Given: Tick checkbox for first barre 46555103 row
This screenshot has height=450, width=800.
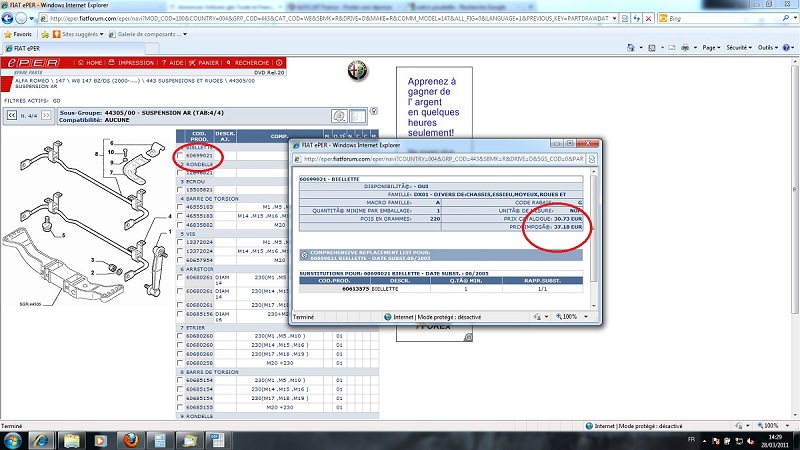Looking at the screenshot, I should tap(180, 207).
